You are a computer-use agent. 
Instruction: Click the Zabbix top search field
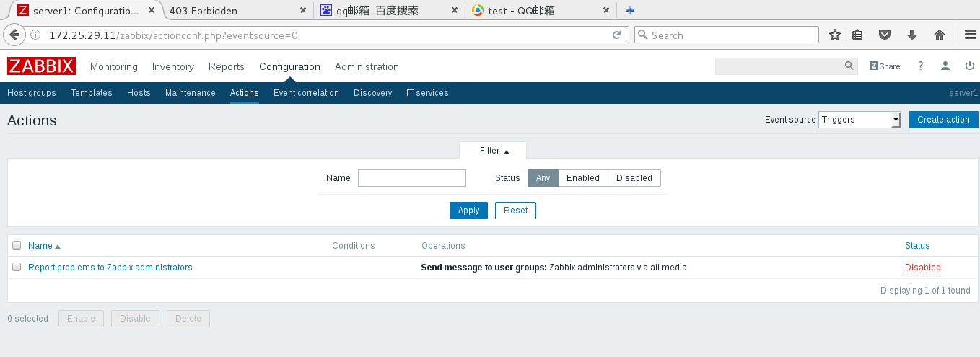pos(779,66)
